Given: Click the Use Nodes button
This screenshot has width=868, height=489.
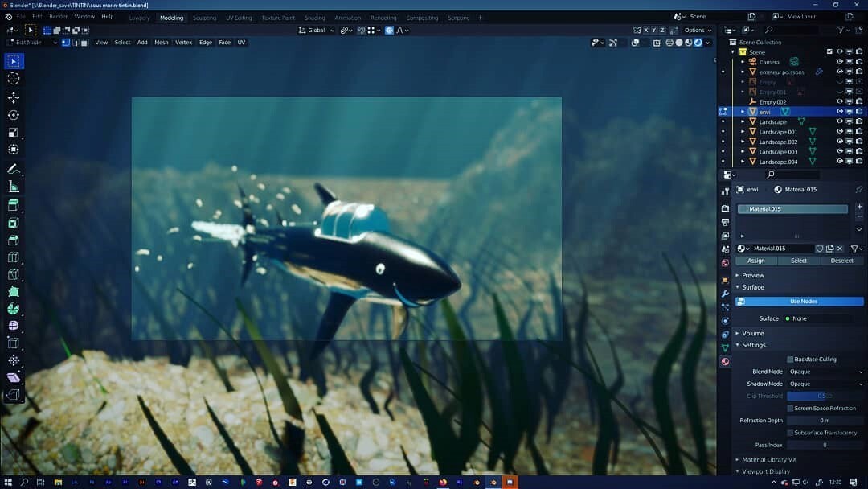Looking at the screenshot, I should coord(800,302).
